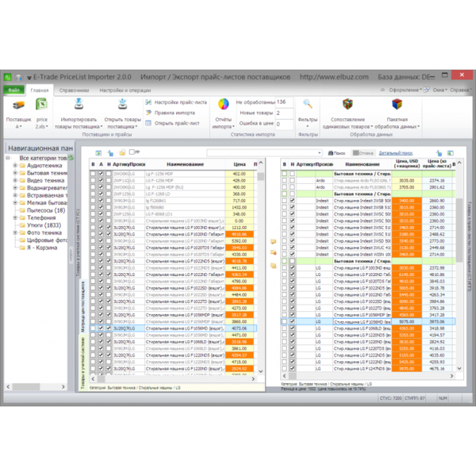The height and width of the screenshot is (476, 476).
Task: Click Пакетная обработка данных cube icon
Action: pyautogui.click(x=397, y=105)
